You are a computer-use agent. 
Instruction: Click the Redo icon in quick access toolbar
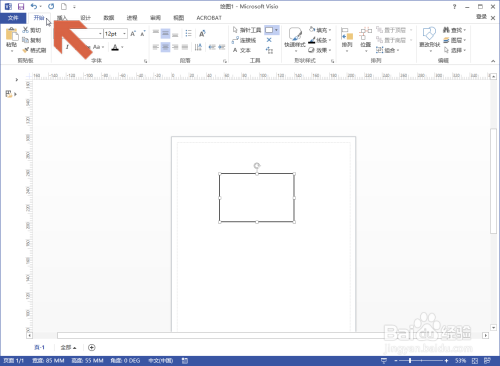pos(51,6)
